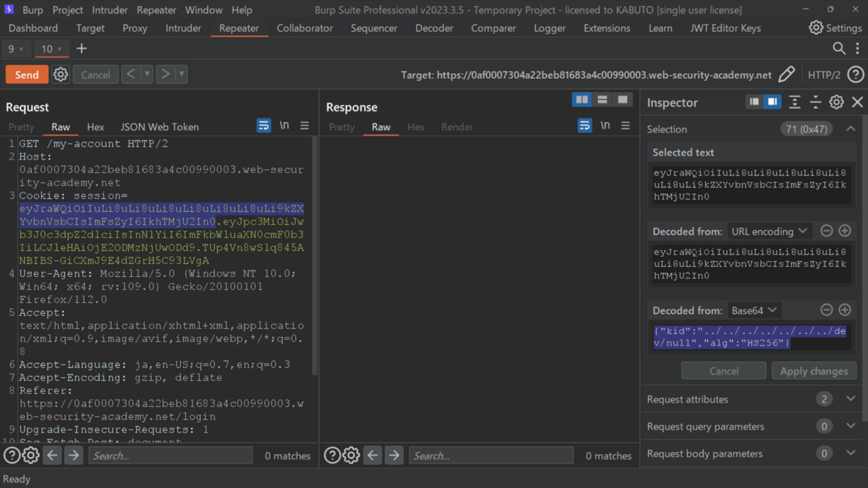Open the response pane hamburger menu
The width and height of the screenshot is (868, 488).
pyautogui.click(x=625, y=126)
